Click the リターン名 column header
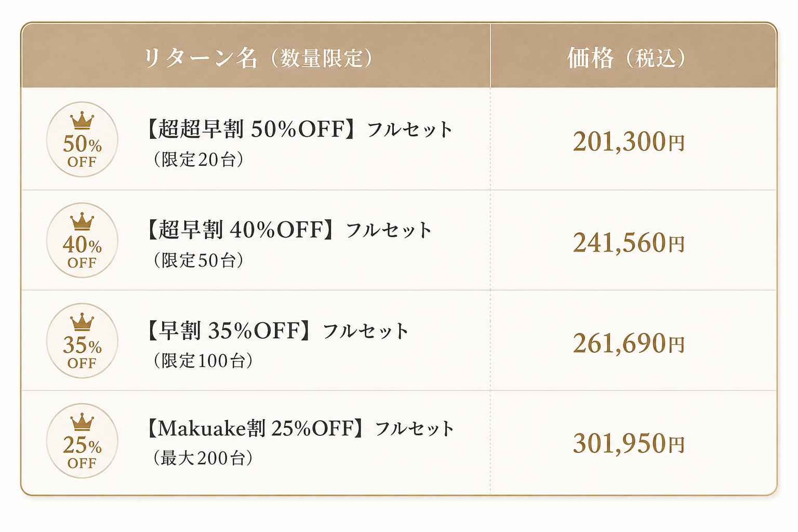Viewport: 798px width, 532px height. pyautogui.click(x=258, y=58)
